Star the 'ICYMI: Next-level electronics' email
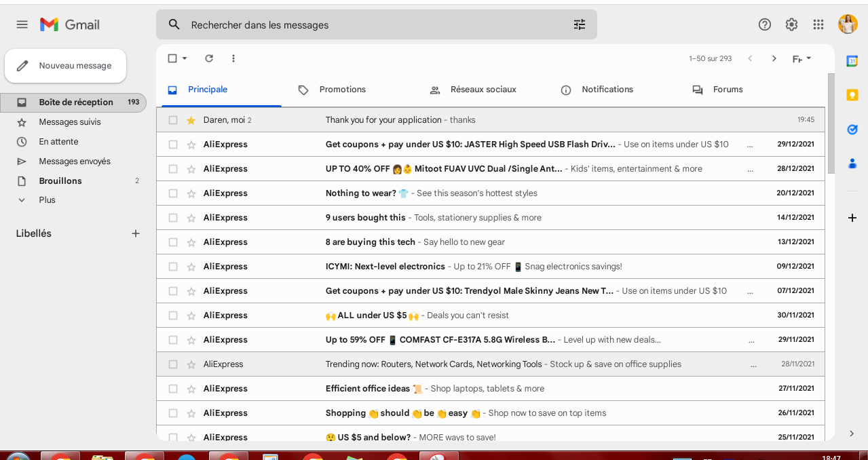The height and width of the screenshot is (460, 868). (191, 267)
